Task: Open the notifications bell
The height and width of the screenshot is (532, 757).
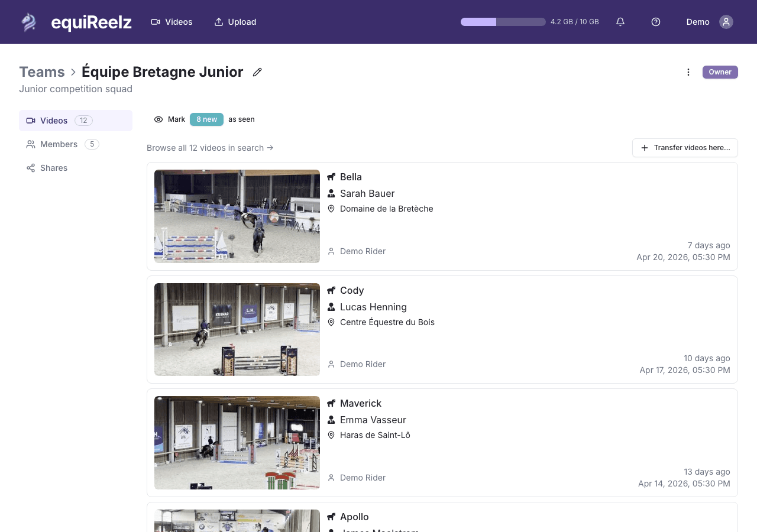Action: [620, 22]
